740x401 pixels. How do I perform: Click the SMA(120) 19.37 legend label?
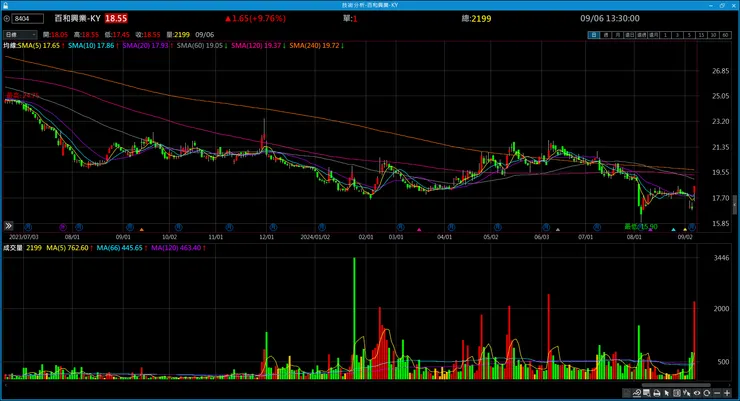(256, 45)
